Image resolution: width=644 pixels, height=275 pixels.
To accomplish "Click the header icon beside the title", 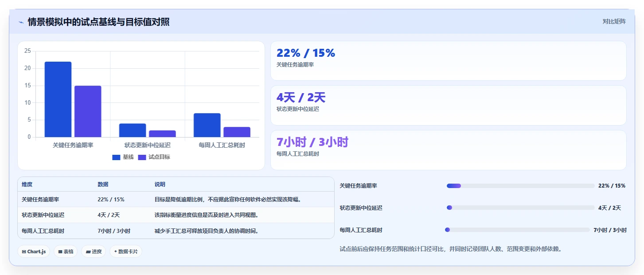I will (x=21, y=22).
